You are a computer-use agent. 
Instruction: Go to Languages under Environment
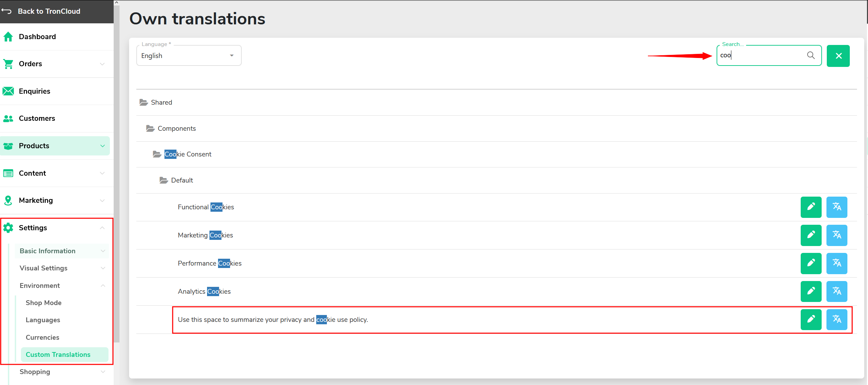click(43, 320)
